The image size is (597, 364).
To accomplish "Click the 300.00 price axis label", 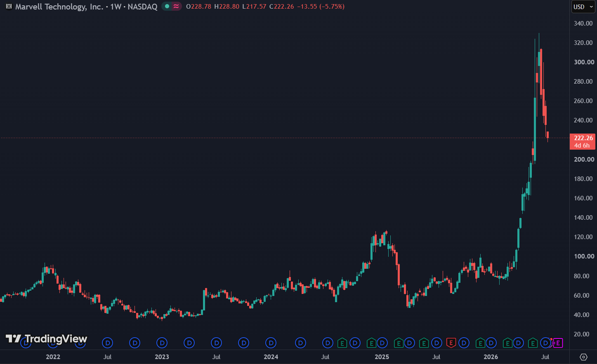I will pyautogui.click(x=584, y=62).
